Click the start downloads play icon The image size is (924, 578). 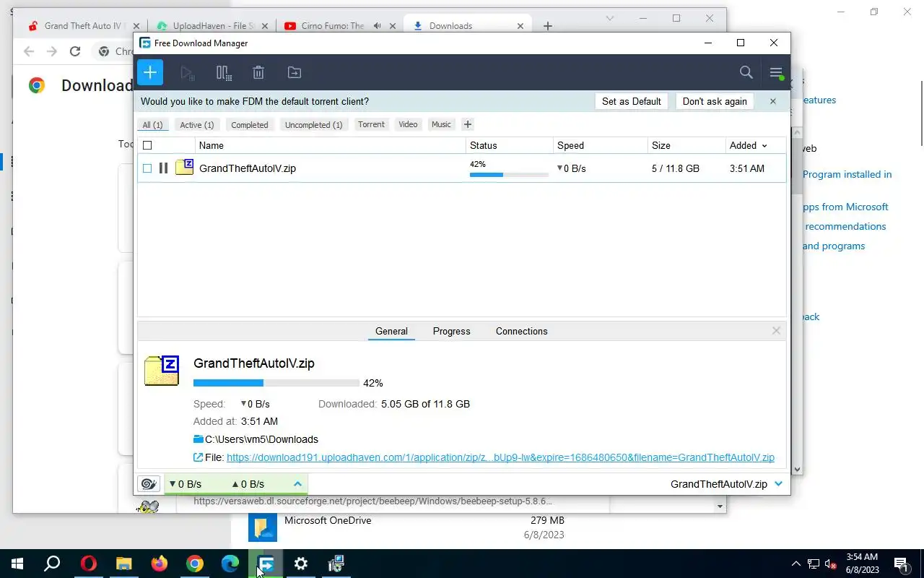pos(188,72)
